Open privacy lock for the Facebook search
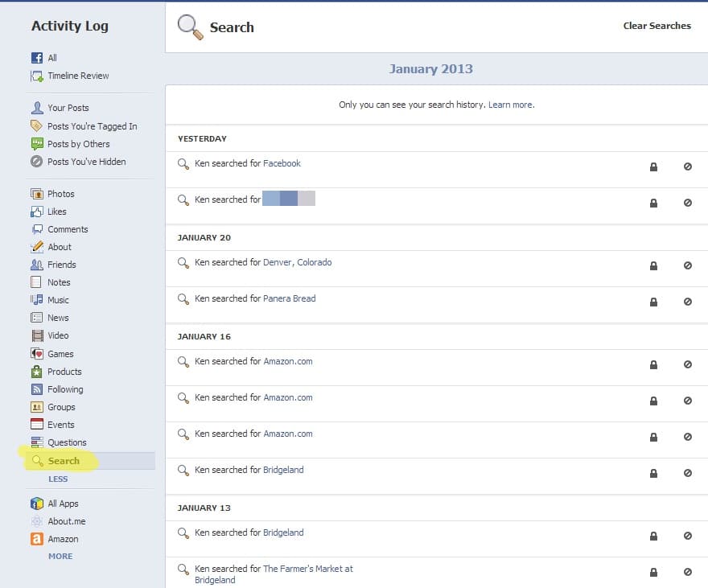 click(x=653, y=167)
